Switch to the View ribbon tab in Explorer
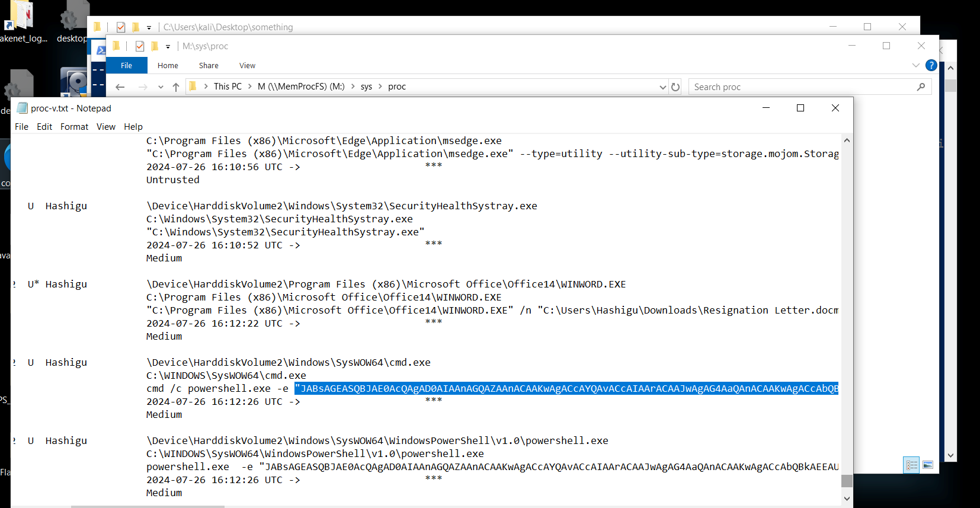980x508 pixels. 247,65
